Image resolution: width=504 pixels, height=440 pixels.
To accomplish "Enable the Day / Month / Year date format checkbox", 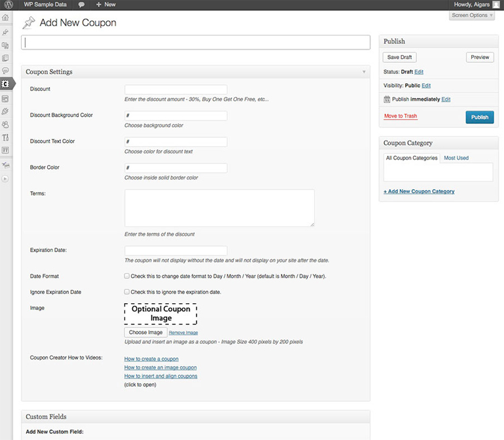I will [127, 276].
